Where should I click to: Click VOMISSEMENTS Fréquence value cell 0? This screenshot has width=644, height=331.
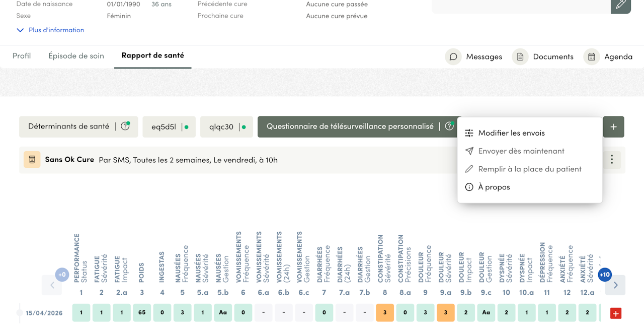[x=243, y=313]
